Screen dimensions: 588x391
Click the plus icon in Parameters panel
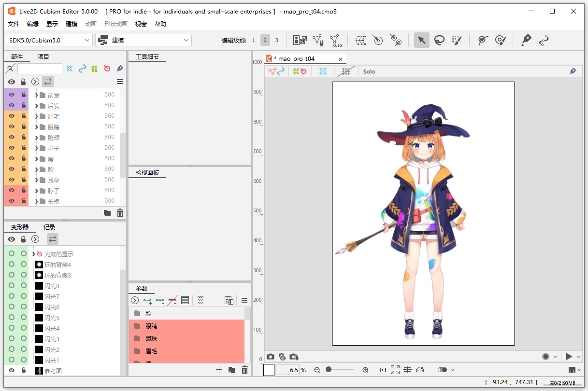pos(219,370)
